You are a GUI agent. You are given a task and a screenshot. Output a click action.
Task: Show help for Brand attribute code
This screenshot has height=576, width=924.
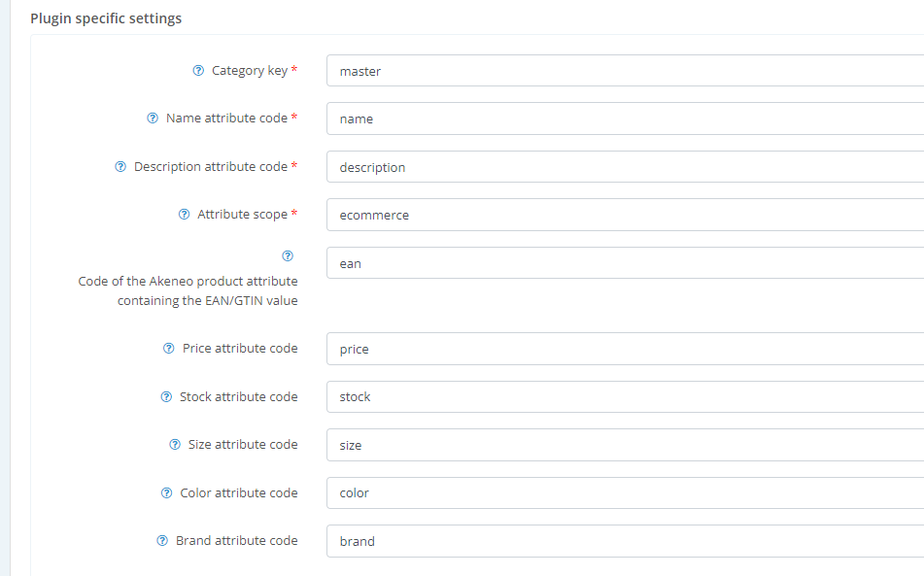click(x=162, y=541)
